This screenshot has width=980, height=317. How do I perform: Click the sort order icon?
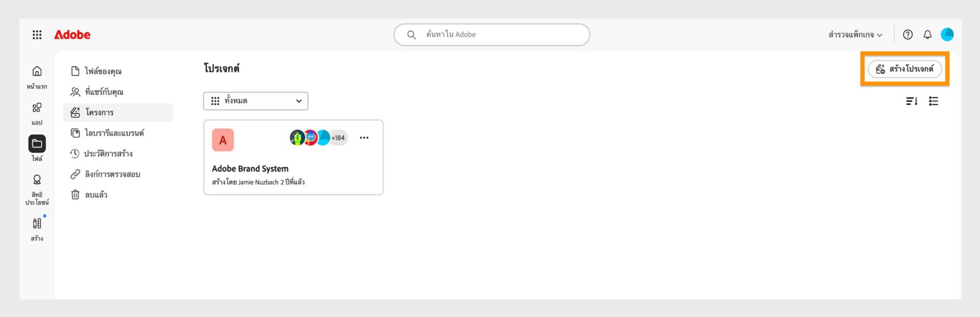[912, 101]
